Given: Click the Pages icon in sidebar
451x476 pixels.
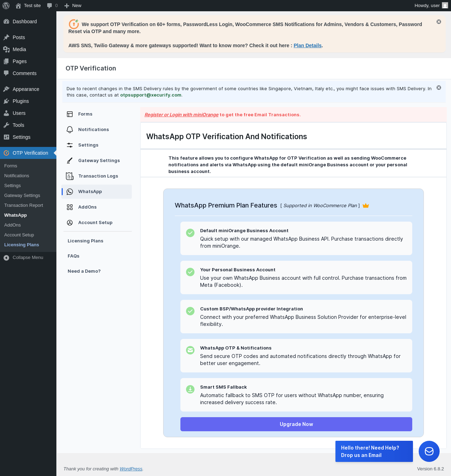Looking at the screenshot, I should point(6,61).
